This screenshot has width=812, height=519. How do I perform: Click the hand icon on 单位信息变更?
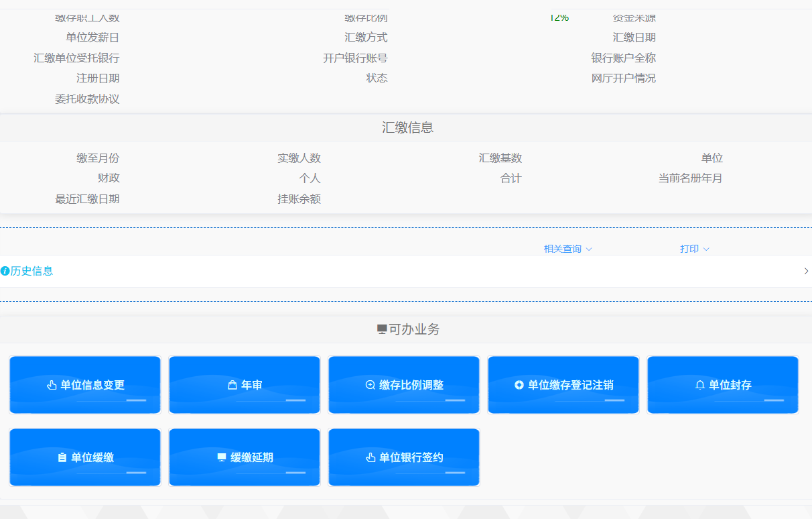tap(52, 386)
